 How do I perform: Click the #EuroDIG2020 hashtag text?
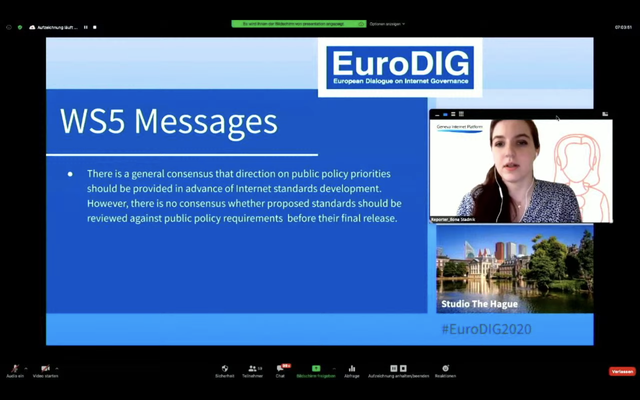(x=487, y=329)
